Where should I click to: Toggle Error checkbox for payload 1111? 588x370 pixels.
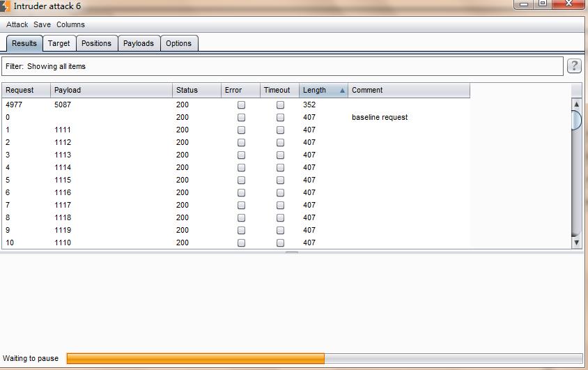242,130
